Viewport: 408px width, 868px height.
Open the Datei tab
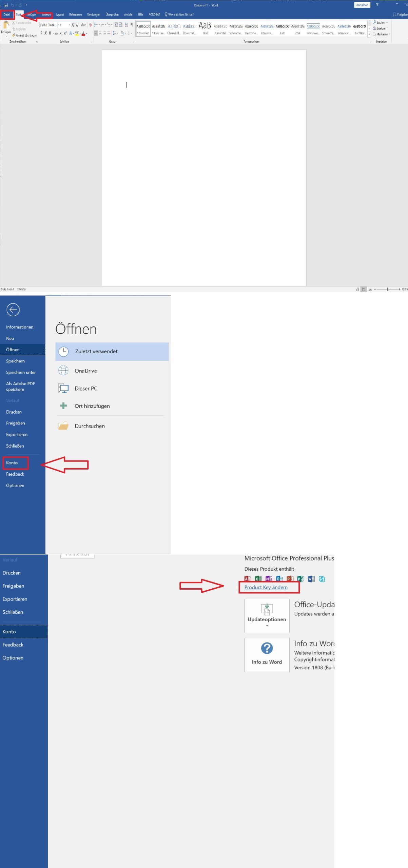tap(7, 15)
